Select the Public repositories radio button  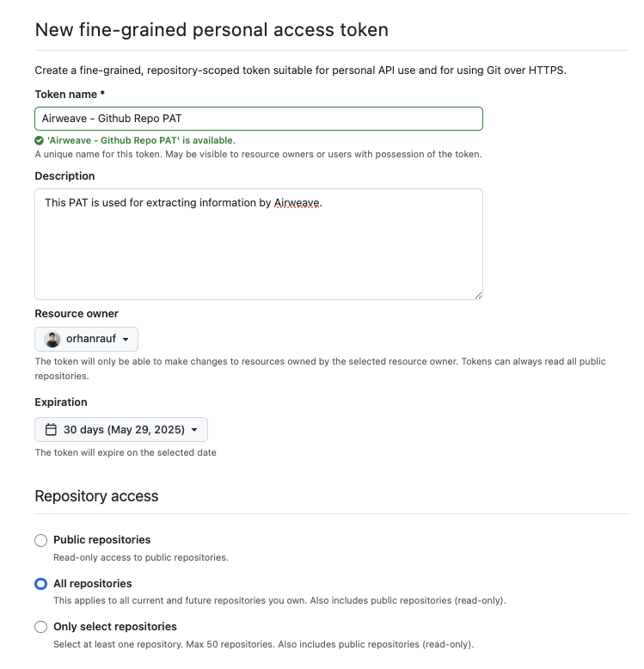40,540
